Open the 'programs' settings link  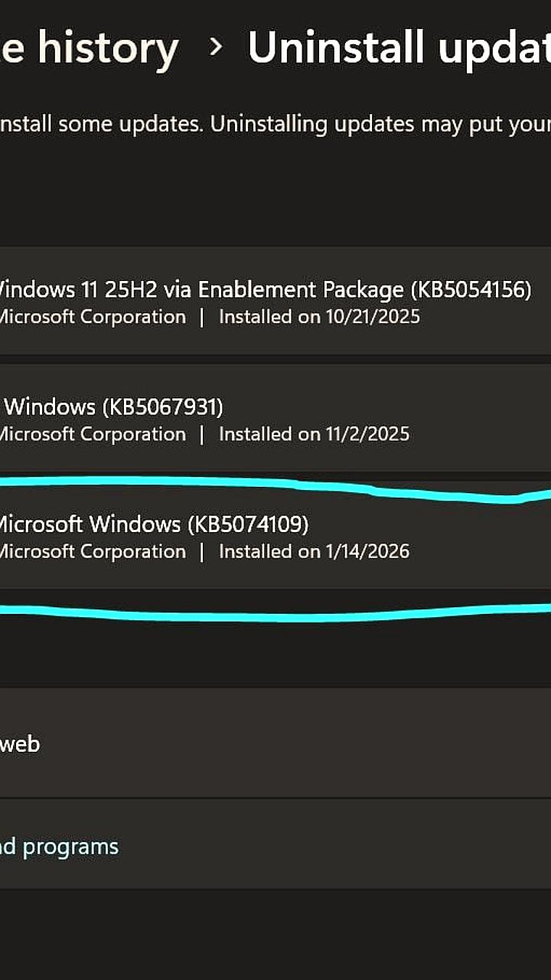pyautogui.click(x=58, y=846)
